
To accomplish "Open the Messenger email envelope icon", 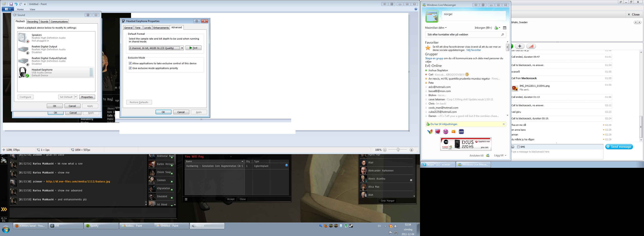I will [453, 132].
